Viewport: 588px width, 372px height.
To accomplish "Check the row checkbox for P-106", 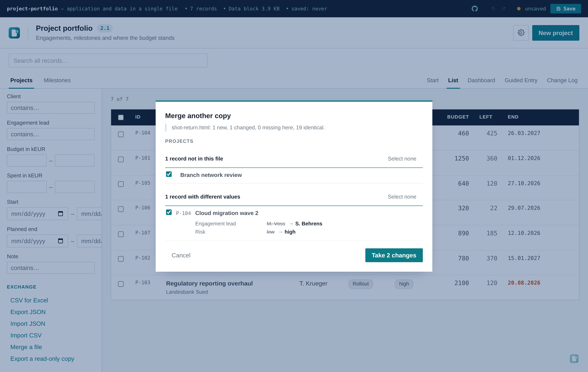I will point(121,209).
